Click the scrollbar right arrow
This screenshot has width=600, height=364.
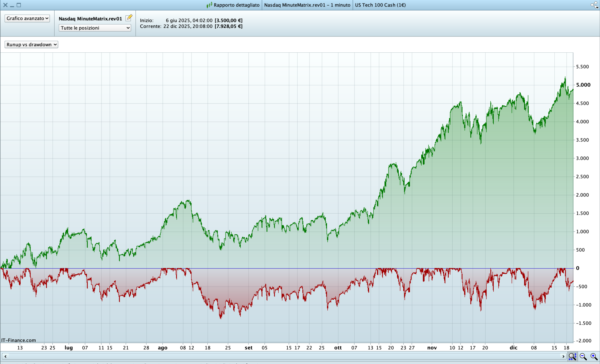[x=563, y=356]
